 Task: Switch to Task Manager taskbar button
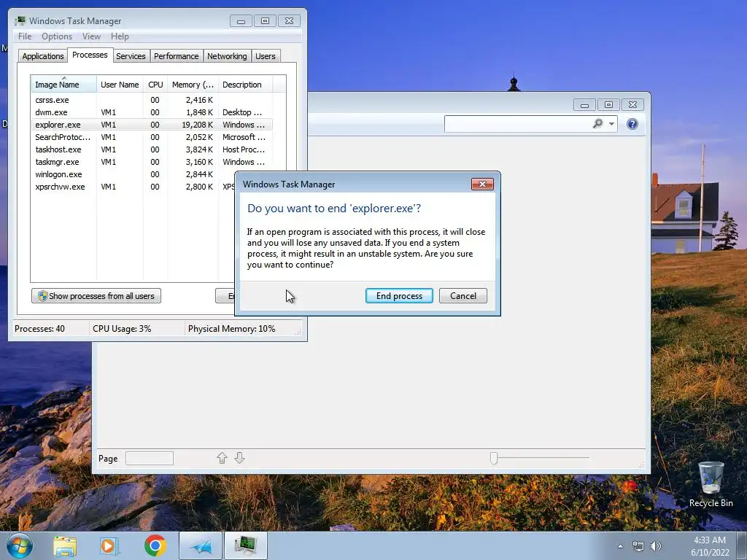pyautogui.click(x=246, y=545)
